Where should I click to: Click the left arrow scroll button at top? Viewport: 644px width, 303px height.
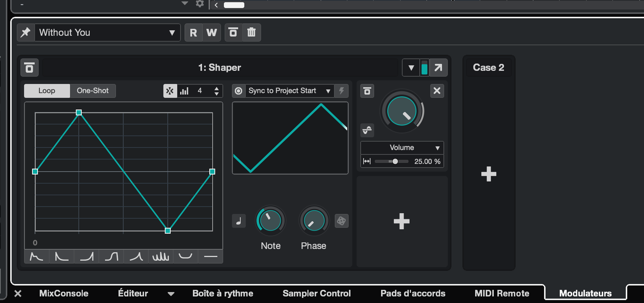click(x=216, y=5)
